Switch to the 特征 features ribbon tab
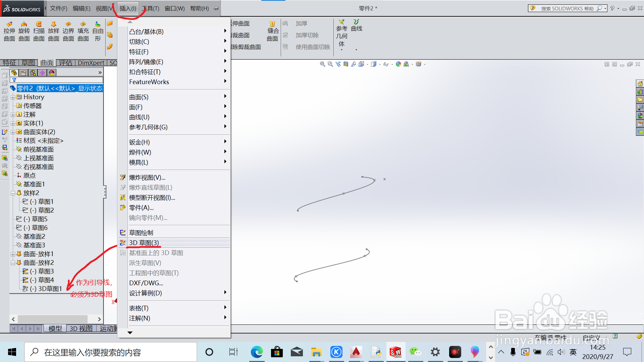The height and width of the screenshot is (362, 644). click(9, 63)
